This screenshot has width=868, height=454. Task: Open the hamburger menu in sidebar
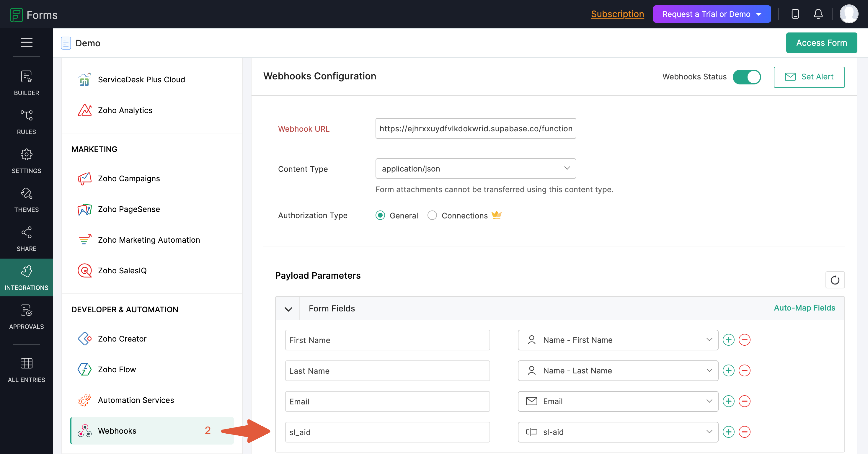click(26, 43)
